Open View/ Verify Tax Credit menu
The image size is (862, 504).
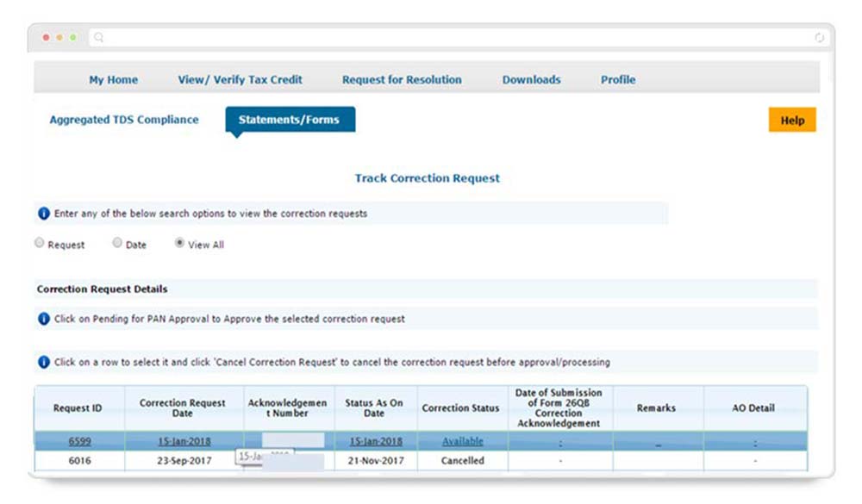click(x=240, y=79)
